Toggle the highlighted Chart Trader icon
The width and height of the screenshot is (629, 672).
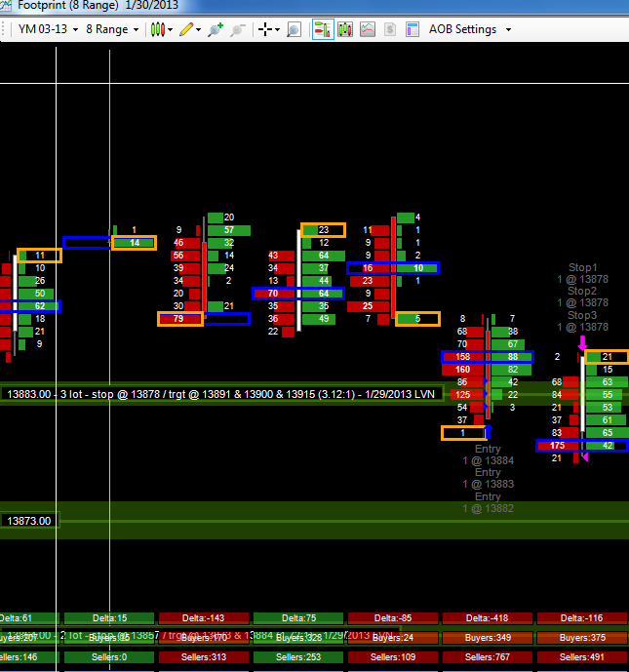pos(323,29)
